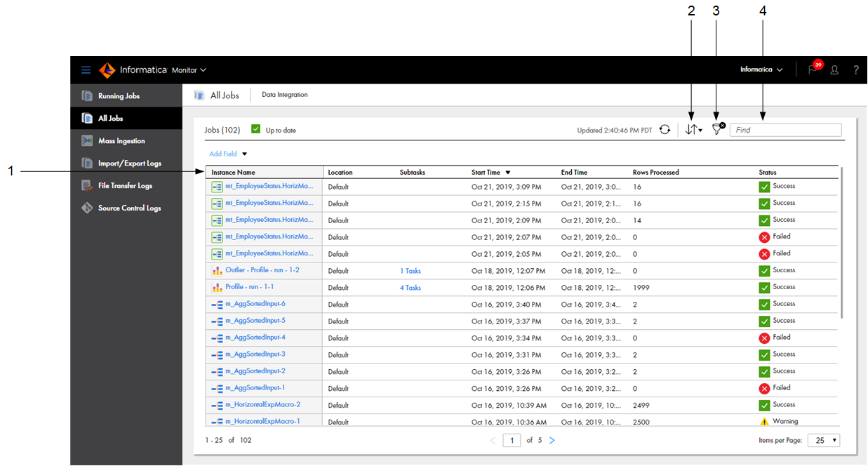Click the refresh jobs icon
Image resolution: width=868 pixels, height=466 pixels.
665,130
